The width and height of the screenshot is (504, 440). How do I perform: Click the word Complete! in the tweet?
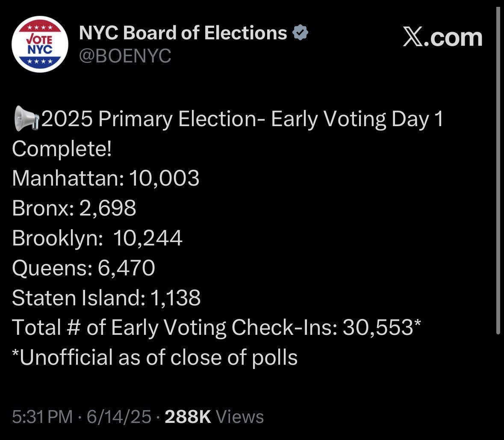62,149
